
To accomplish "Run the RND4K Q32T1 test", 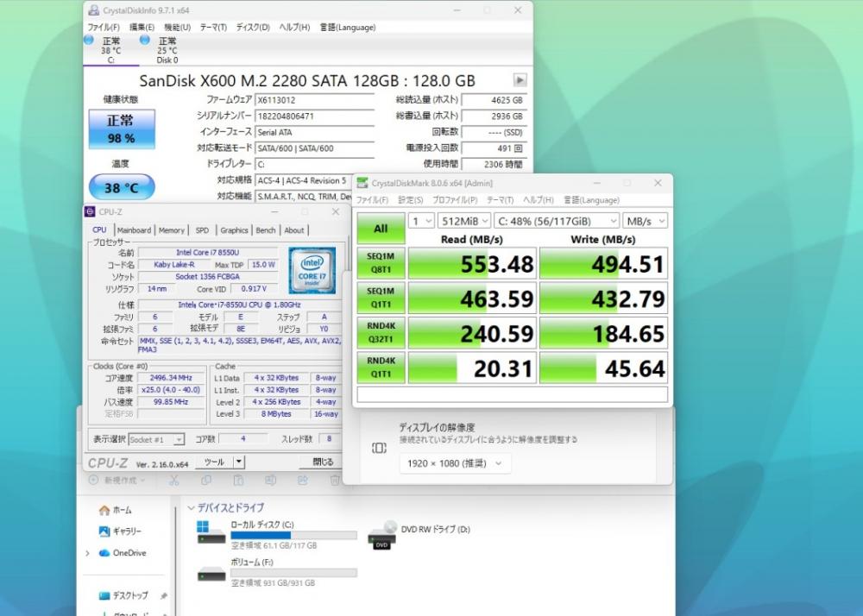I will pos(381,332).
